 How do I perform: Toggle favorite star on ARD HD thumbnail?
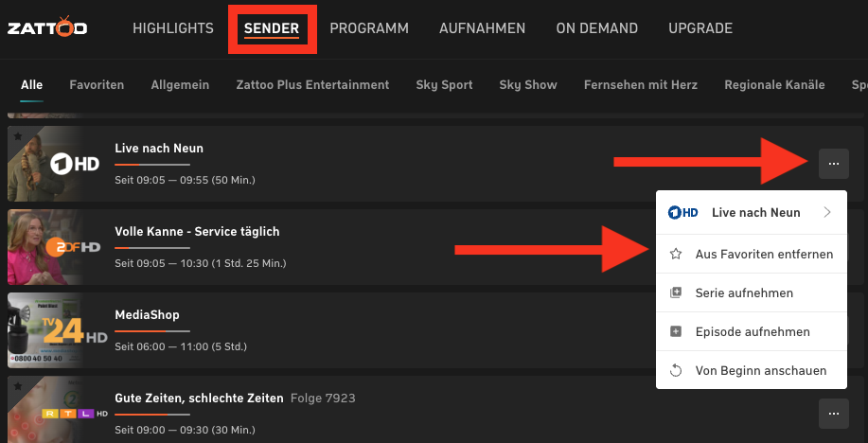18,136
